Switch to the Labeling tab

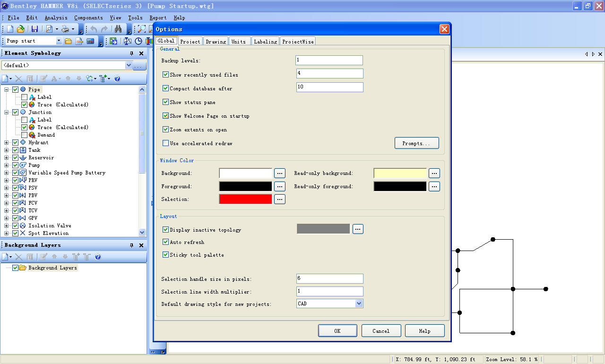pos(266,42)
